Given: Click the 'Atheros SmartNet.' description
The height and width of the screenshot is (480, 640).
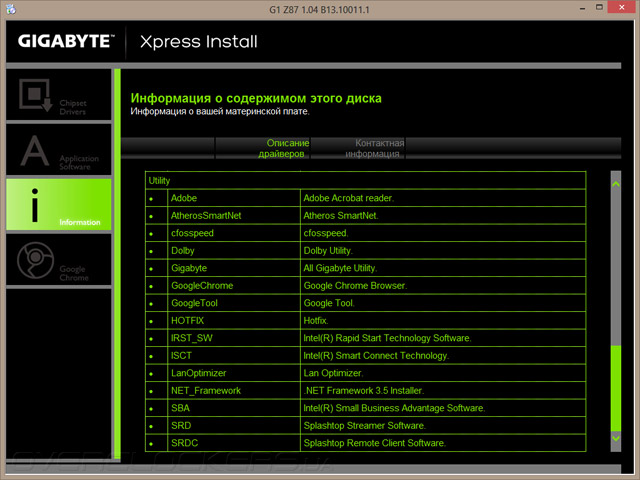Looking at the screenshot, I should (341, 216).
